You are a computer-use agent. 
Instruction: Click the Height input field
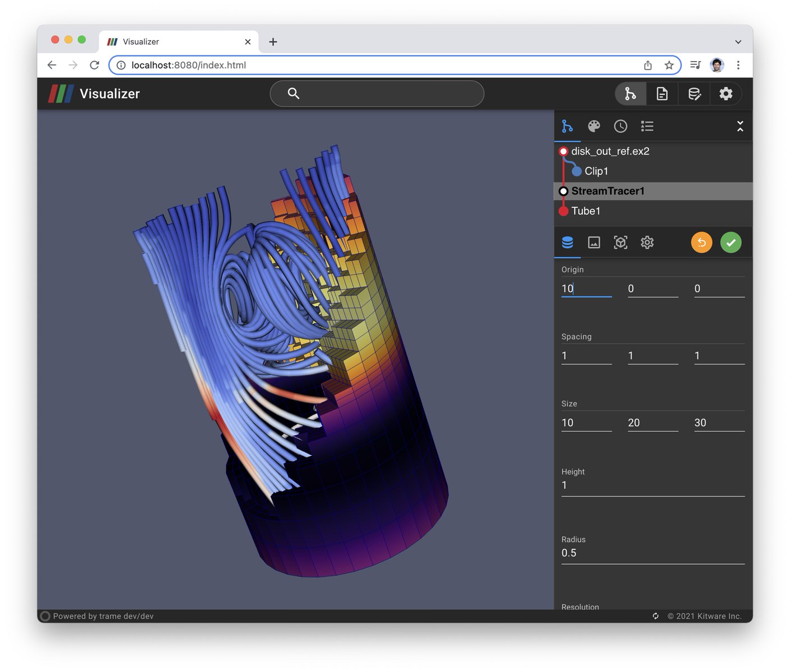pyautogui.click(x=653, y=486)
